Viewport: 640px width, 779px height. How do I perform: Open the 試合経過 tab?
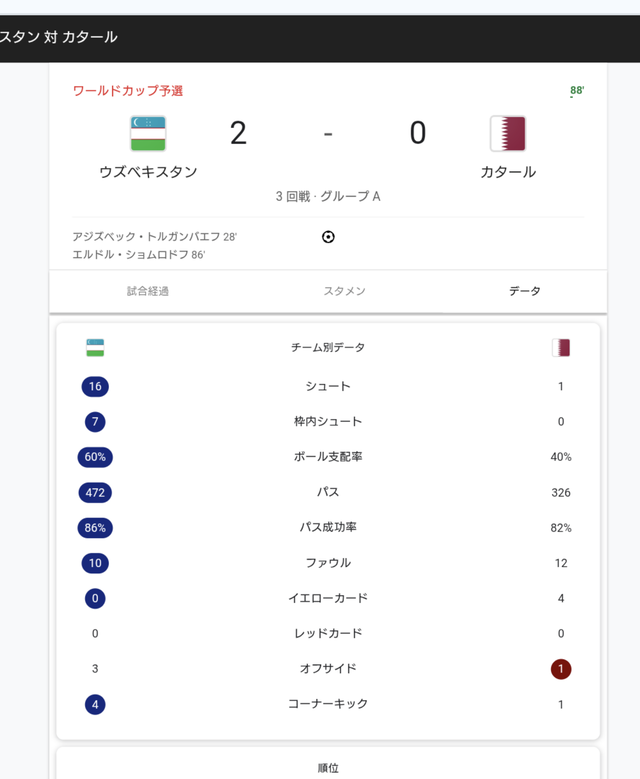pos(148,291)
